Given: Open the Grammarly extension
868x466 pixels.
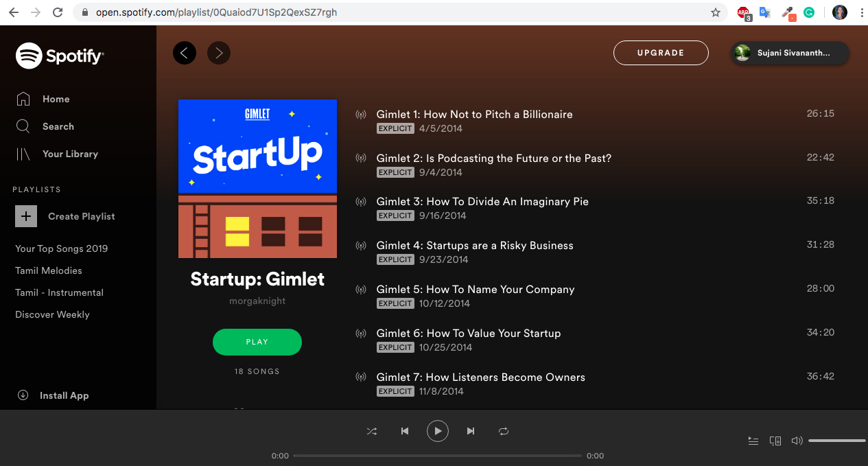Looking at the screenshot, I should tap(809, 12).
